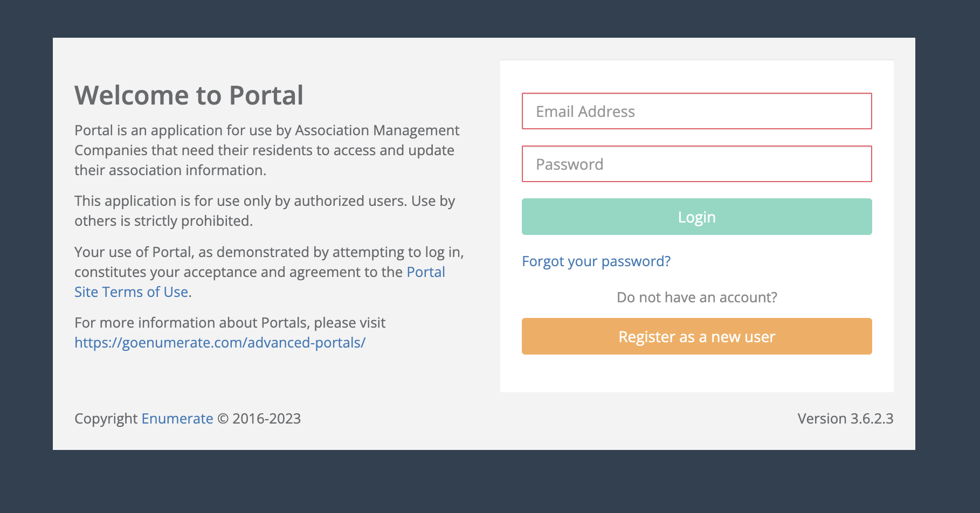Click the "others is strictly prohibited" text
The image size is (980, 513).
pyautogui.click(x=163, y=221)
